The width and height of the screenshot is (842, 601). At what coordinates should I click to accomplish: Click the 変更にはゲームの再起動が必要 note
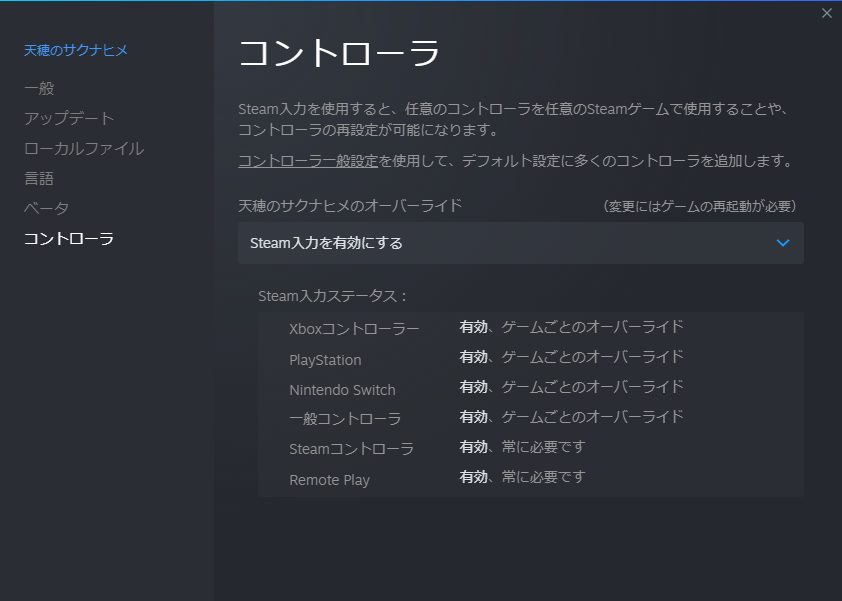click(699, 206)
